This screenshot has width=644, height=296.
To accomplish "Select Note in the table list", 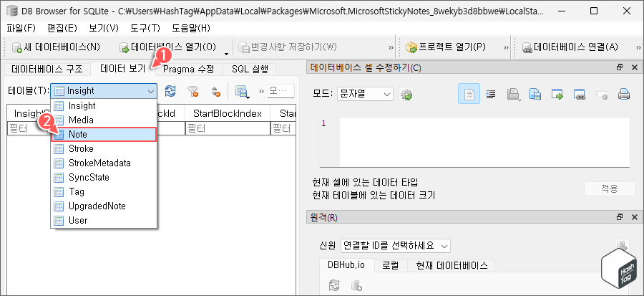I will [104, 135].
